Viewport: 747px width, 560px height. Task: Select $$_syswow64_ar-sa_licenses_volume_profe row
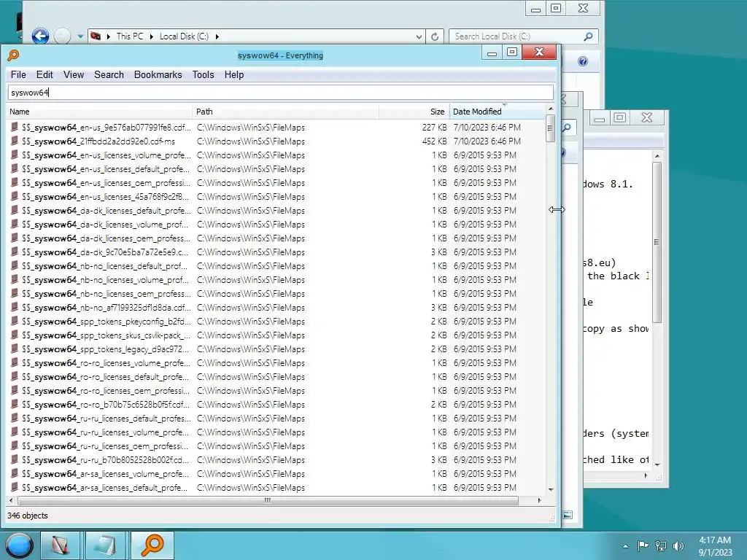[x=276, y=474]
